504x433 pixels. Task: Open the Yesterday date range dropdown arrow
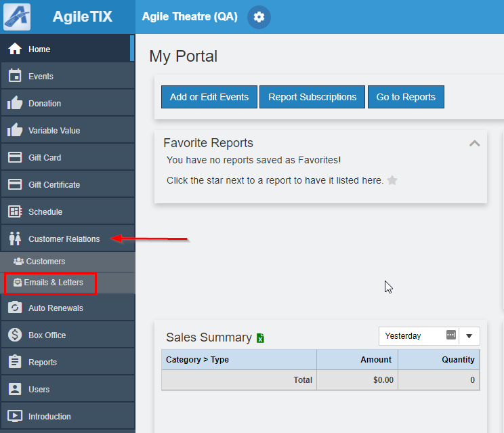(469, 336)
